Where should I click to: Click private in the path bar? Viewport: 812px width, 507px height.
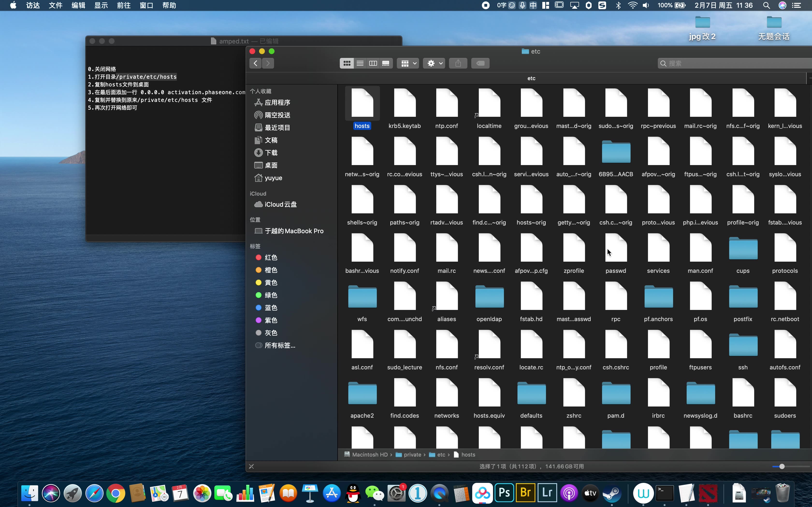tap(412, 455)
